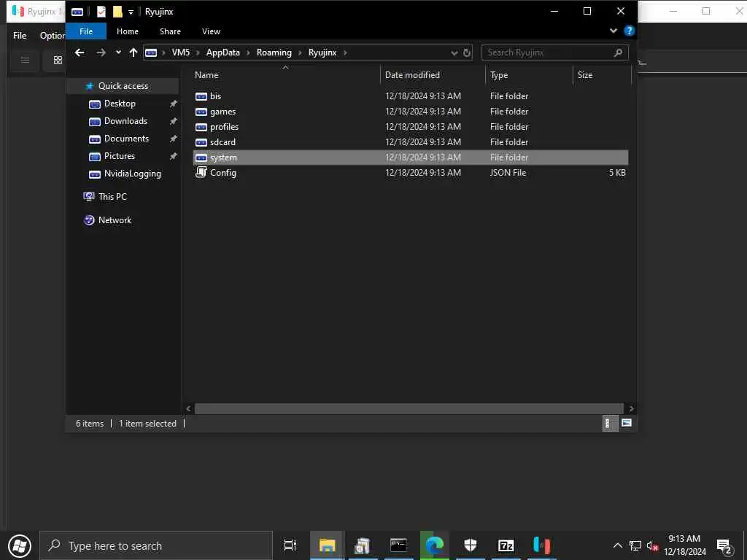Click the system folder icon
Screen dimensions: 747x560
[201, 157]
